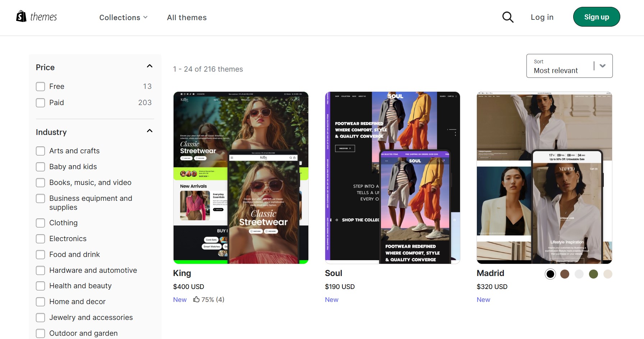Image resolution: width=644 pixels, height=339 pixels.
Task: Select the olive color swatch for Madrid
Action: pyautogui.click(x=594, y=274)
